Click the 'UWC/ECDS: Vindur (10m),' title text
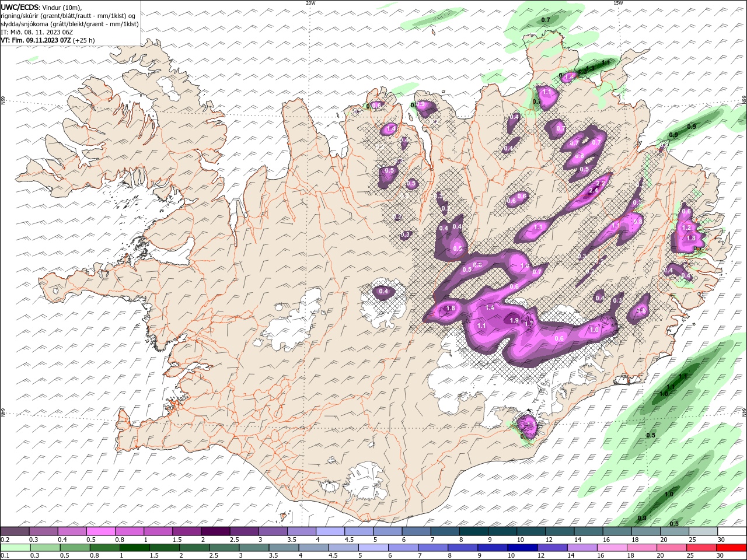 41,7
